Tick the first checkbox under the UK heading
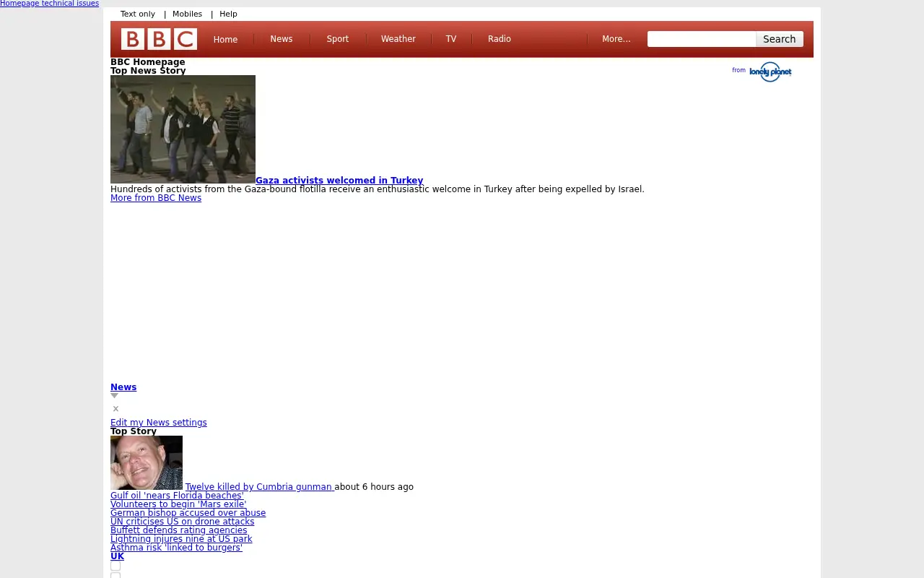924x578 pixels. [115, 566]
